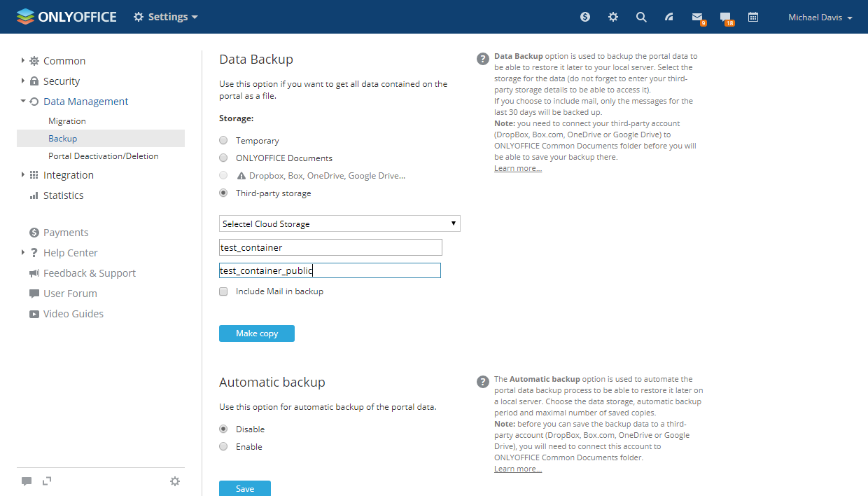This screenshot has height=496, width=868.
Task: Select Backup in the sidebar
Action: click(x=101, y=139)
